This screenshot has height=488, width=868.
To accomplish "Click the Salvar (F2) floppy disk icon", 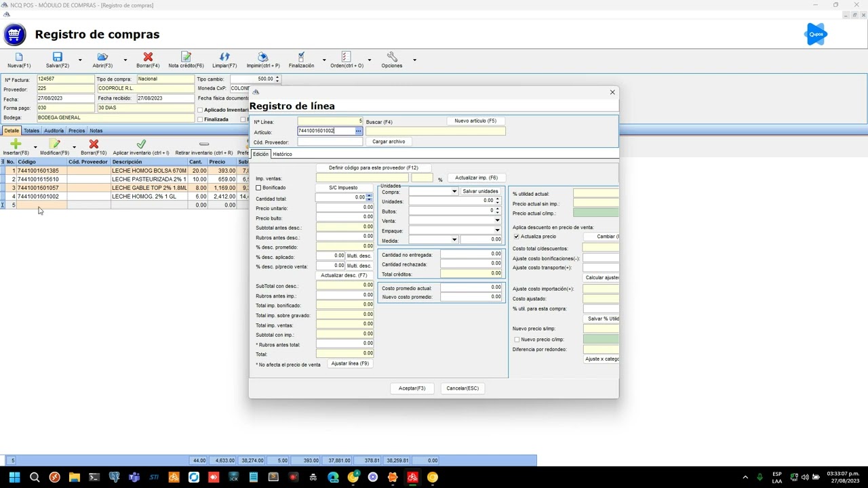I will click(x=57, y=58).
